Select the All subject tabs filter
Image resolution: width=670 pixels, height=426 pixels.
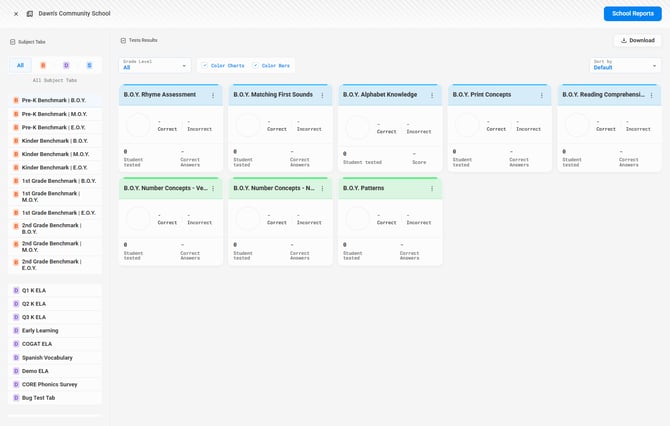[x=20, y=65]
